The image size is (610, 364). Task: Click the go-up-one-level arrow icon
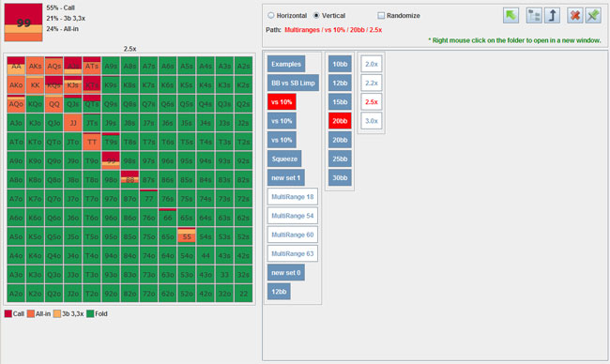(552, 16)
